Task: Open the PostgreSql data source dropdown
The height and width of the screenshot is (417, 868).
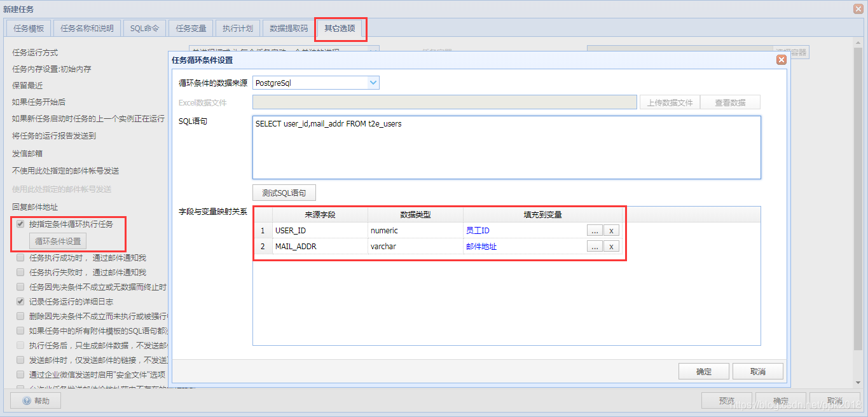Action: pyautogui.click(x=374, y=82)
